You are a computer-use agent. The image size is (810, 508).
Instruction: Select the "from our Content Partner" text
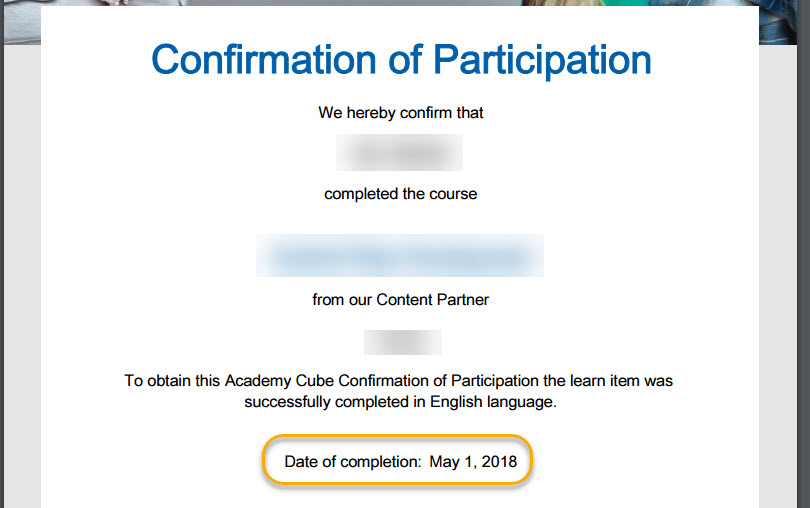point(400,300)
